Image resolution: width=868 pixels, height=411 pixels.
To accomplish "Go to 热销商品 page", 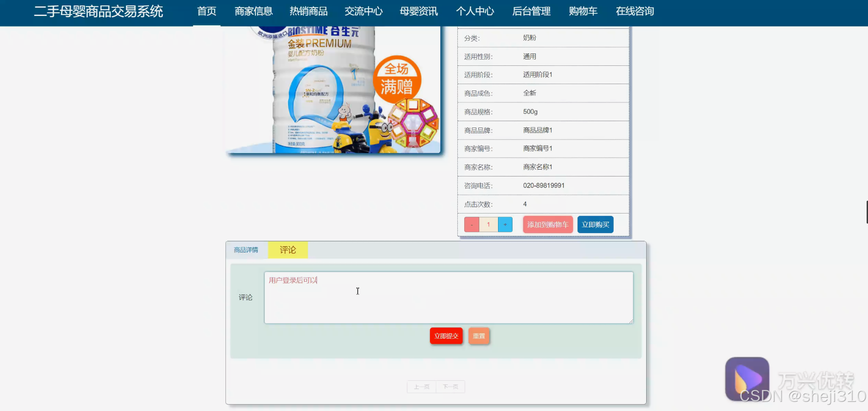I will pos(308,11).
